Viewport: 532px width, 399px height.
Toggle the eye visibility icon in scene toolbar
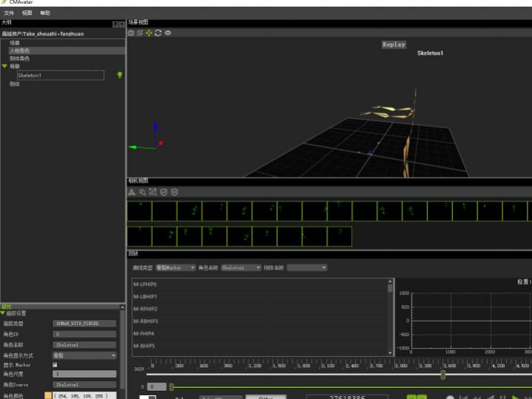167,33
